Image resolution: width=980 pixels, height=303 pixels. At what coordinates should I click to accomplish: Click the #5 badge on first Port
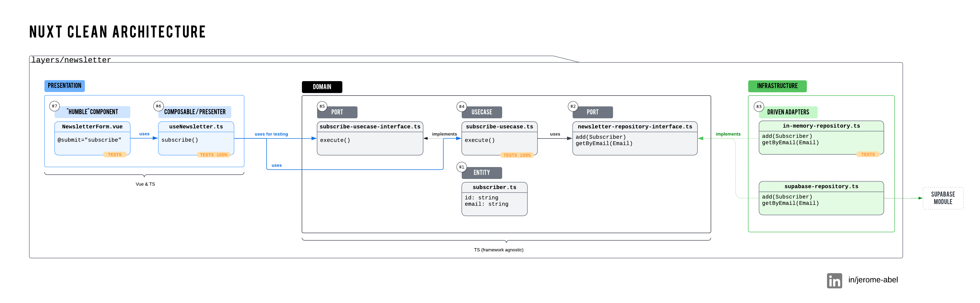tap(322, 106)
